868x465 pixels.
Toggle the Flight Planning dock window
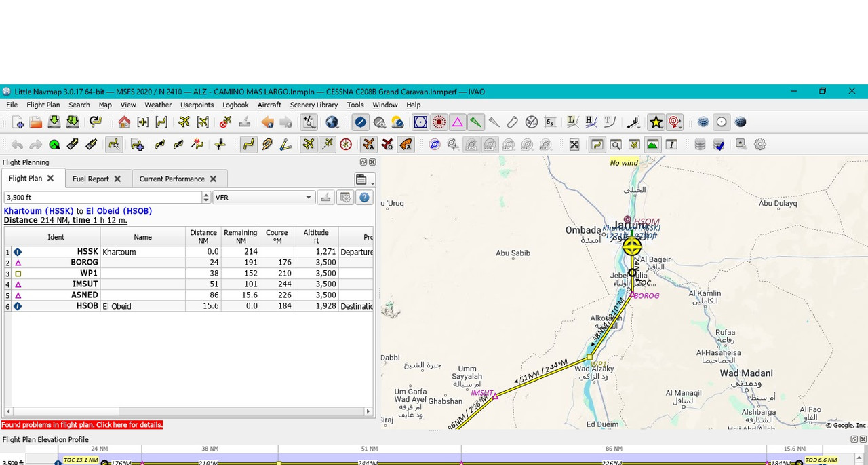(x=597, y=145)
